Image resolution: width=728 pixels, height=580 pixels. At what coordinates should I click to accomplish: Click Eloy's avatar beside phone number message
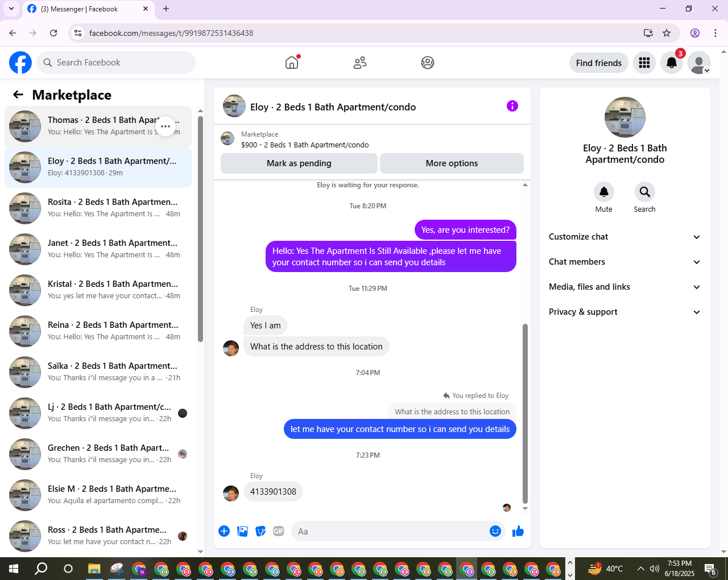pos(231,493)
